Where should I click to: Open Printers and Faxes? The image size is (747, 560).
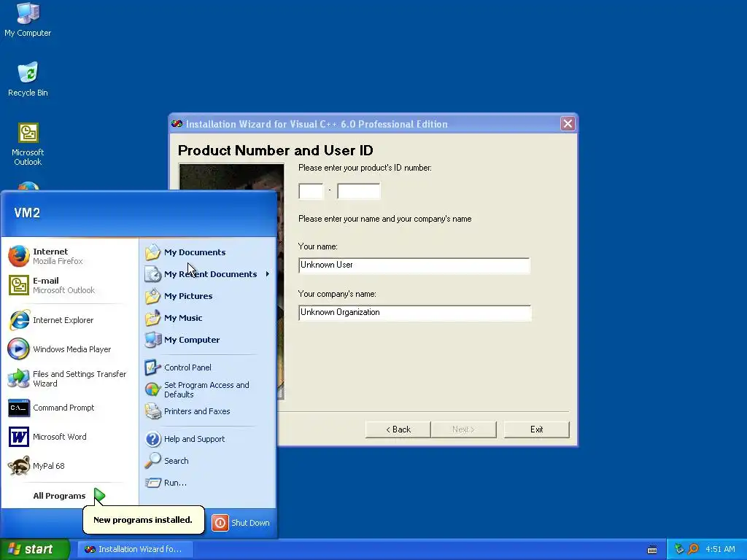(207, 411)
